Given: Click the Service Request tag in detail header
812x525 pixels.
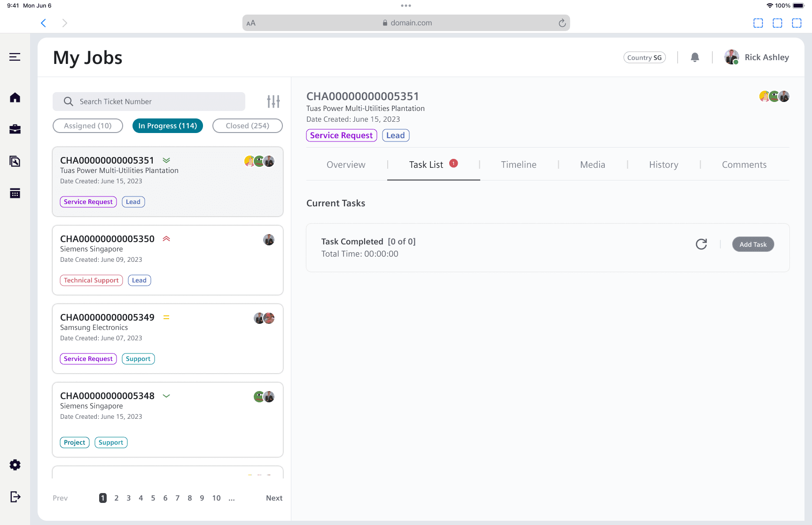Looking at the screenshot, I should [x=342, y=135].
